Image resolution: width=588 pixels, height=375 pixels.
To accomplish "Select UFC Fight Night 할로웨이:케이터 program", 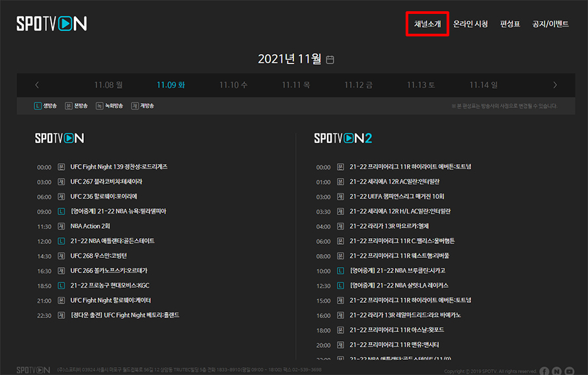I will (110, 300).
